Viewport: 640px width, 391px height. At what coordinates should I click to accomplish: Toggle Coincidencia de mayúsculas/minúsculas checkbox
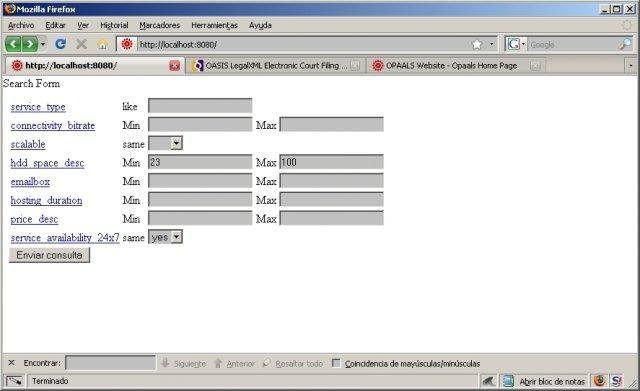[336, 363]
